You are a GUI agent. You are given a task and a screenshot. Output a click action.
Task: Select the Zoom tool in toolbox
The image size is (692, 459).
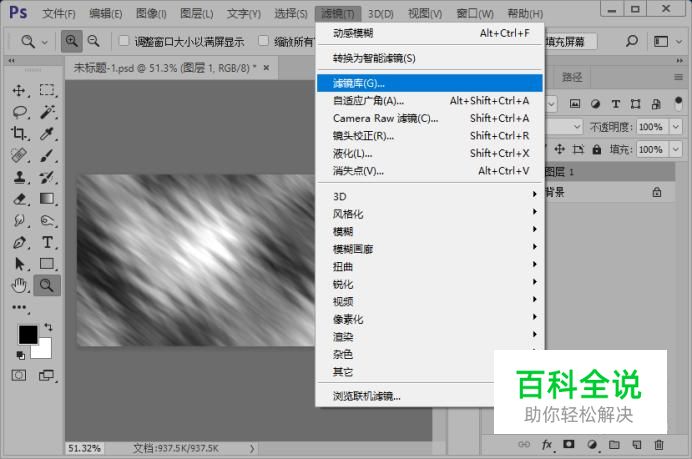(x=47, y=285)
